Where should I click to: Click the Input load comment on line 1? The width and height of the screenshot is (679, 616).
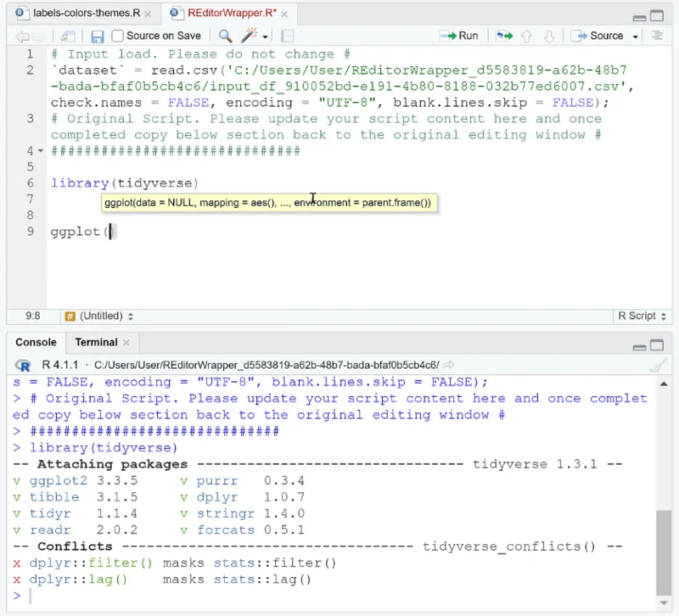(200, 54)
